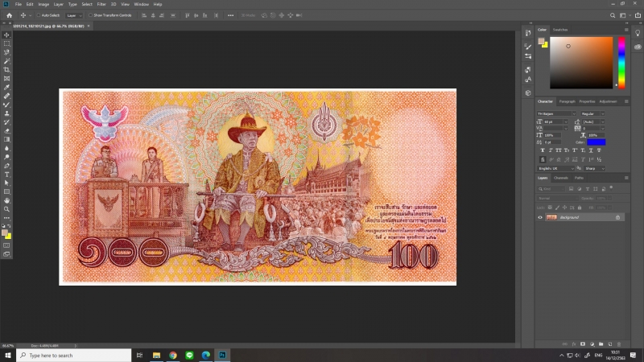Toggle Faux Italic in Character panel
644x362 pixels.
click(x=551, y=150)
